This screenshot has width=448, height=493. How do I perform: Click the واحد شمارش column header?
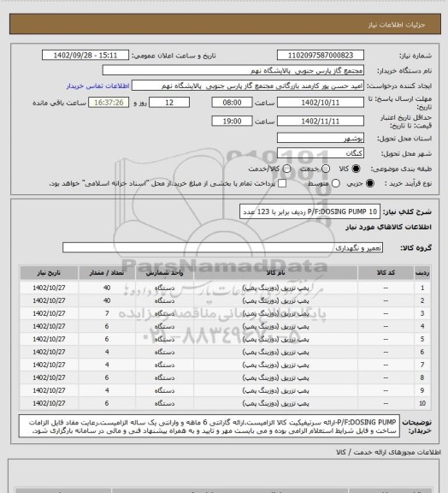point(164,273)
